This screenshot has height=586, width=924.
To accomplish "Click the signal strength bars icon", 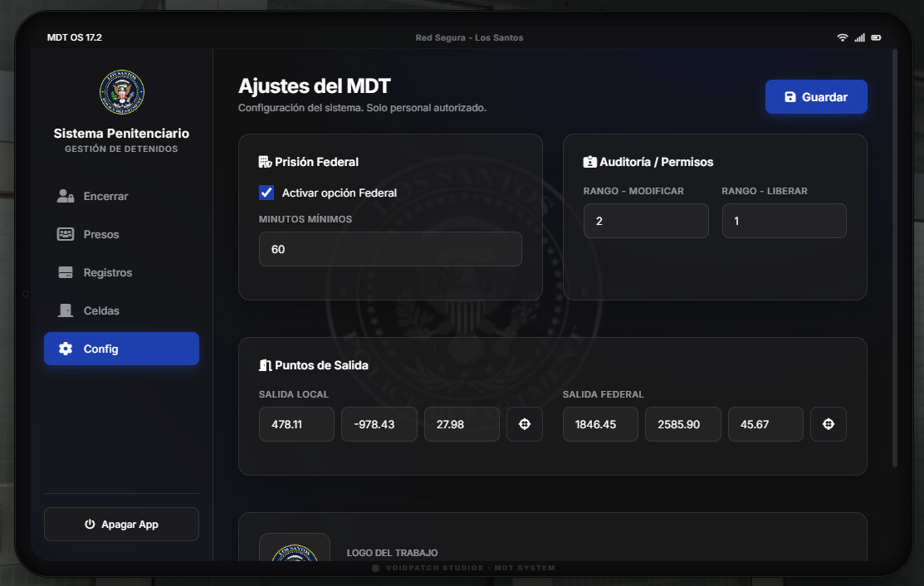I will (x=860, y=37).
